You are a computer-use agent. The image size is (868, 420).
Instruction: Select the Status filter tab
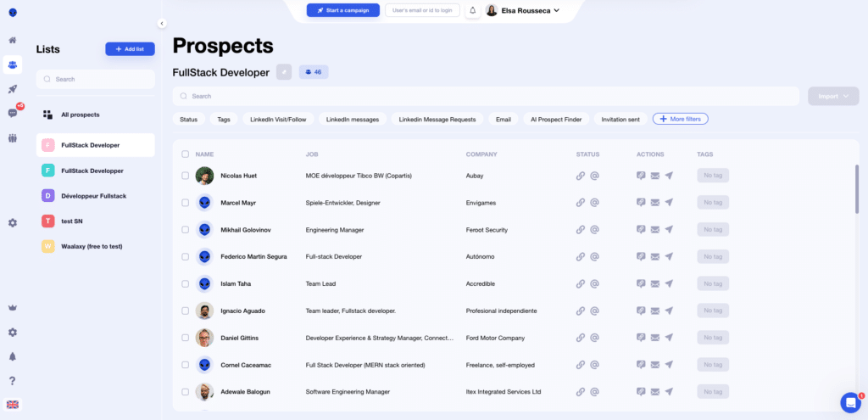(x=188, y=120)
